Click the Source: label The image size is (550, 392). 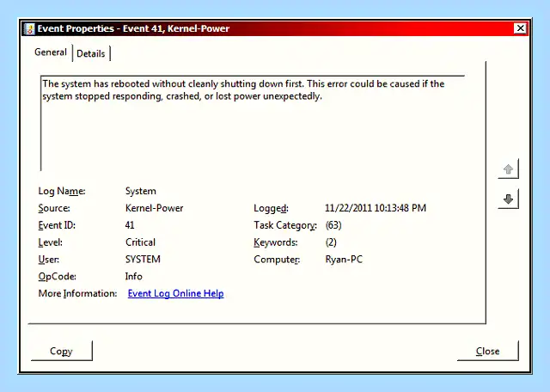[54, 208]
